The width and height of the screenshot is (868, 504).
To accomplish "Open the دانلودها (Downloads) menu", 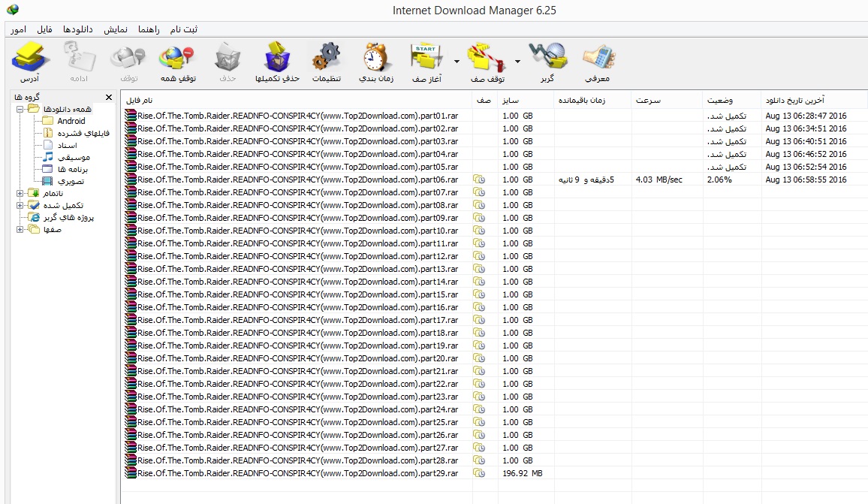I will 78,29.
